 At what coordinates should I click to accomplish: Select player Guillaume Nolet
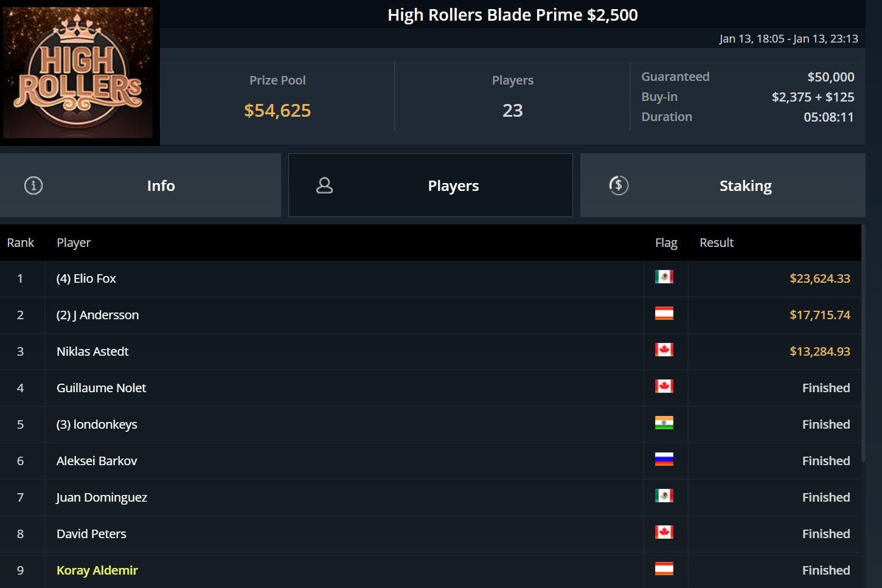pyautogui.click(x=102, y=388)
